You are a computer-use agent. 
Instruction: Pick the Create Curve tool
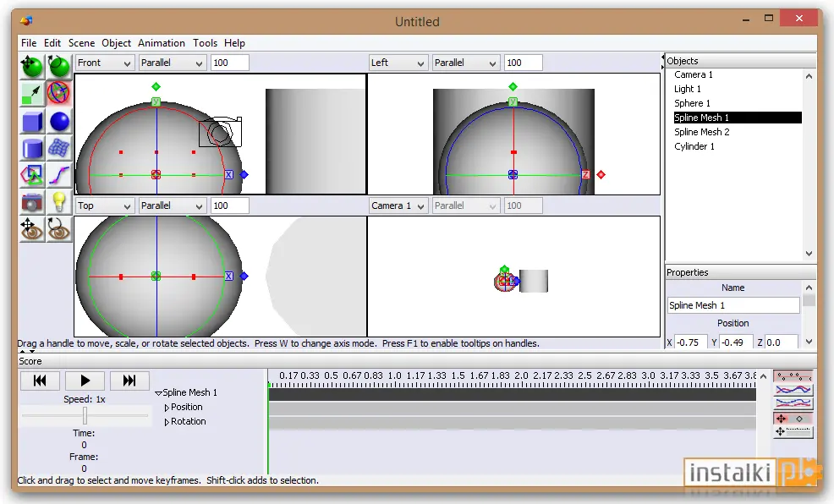[58, 175]
